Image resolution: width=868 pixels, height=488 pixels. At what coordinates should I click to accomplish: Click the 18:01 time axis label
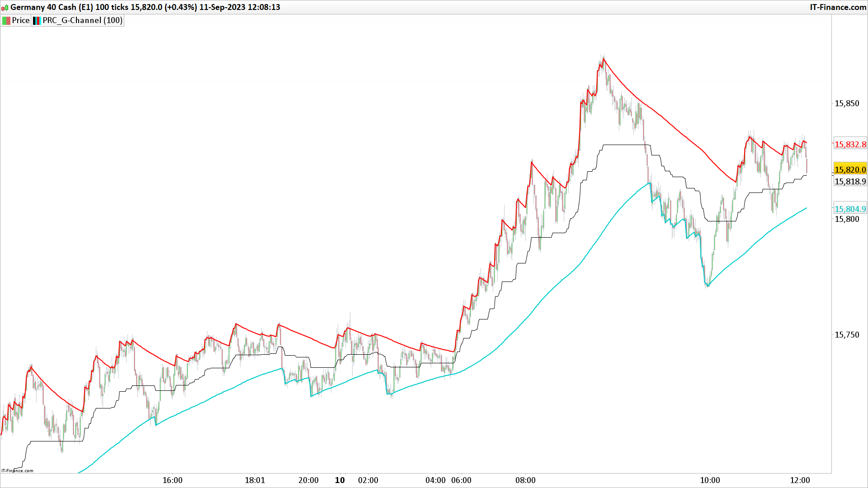(255, 480)
